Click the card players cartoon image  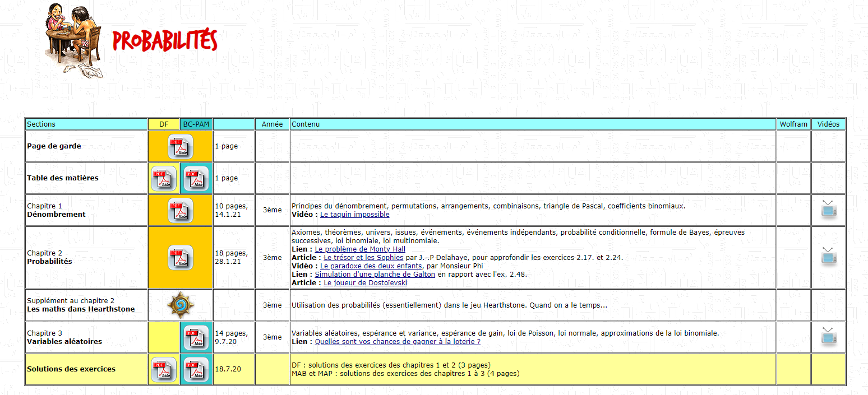(73, 39)
